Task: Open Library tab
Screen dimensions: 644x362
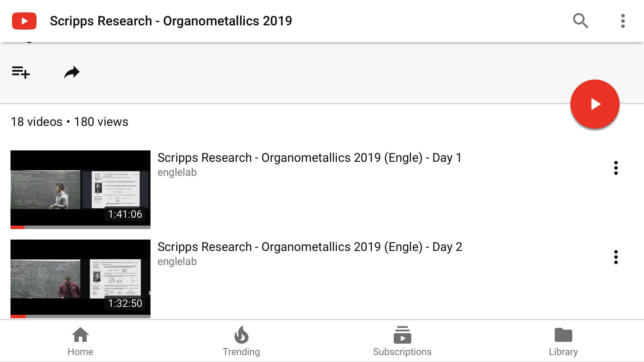Action: point(563,341)
